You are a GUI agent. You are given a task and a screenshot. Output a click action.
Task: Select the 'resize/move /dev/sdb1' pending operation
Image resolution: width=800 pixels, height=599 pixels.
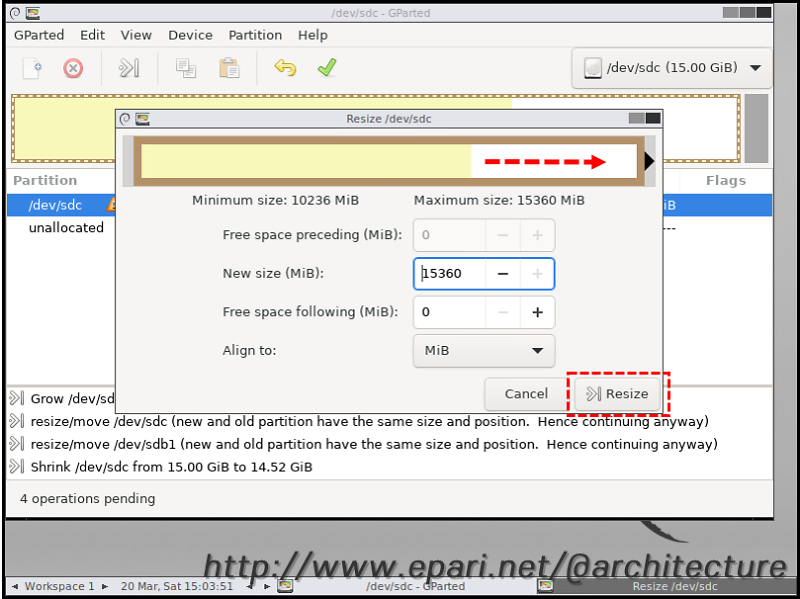tap(374, 444)
